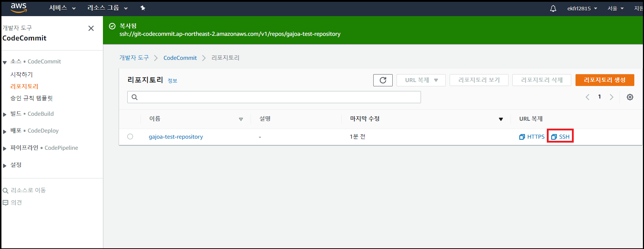Expand the 배포 CodeDeploy section
644x249 pixels.
(x=5, y=131)
